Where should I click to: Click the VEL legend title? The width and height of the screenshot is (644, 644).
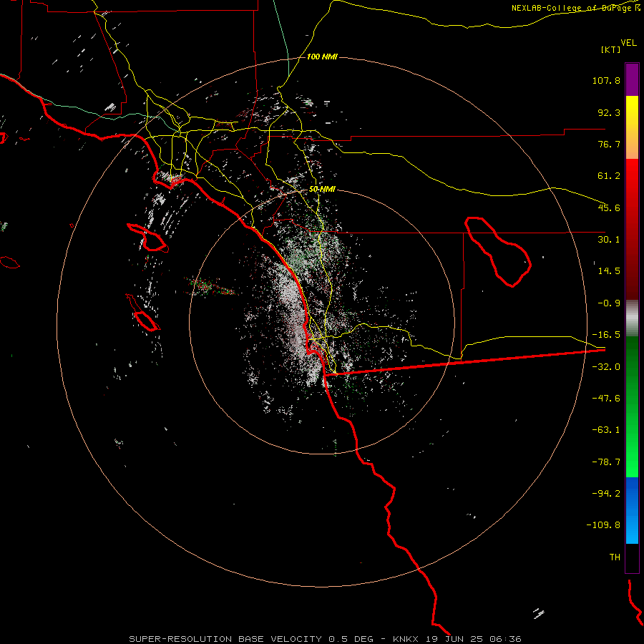(628, 43)
